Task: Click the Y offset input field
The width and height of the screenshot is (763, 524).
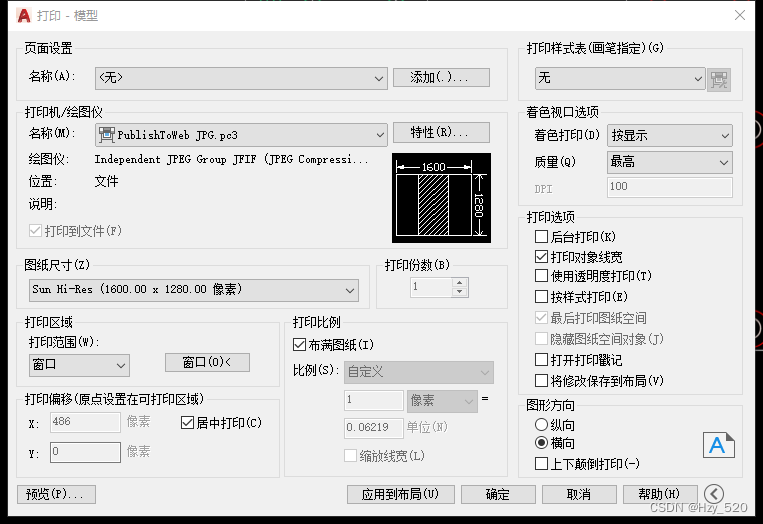Action: 85,452
